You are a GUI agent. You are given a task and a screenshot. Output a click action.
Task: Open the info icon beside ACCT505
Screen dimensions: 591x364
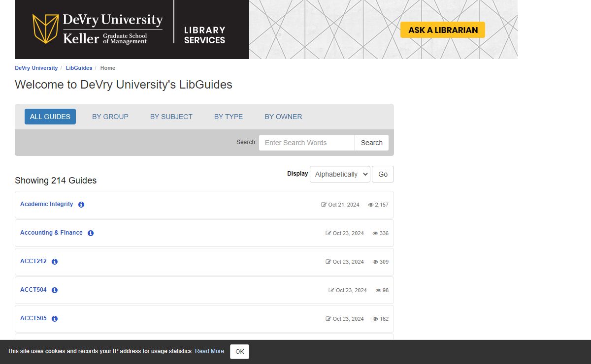point(55,318)
